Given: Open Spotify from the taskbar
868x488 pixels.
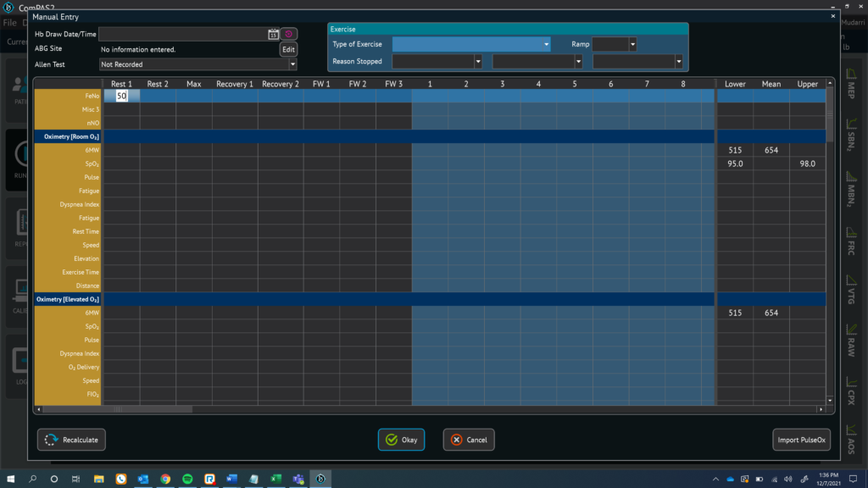Looking at the screenshot, I should point(187,479).
